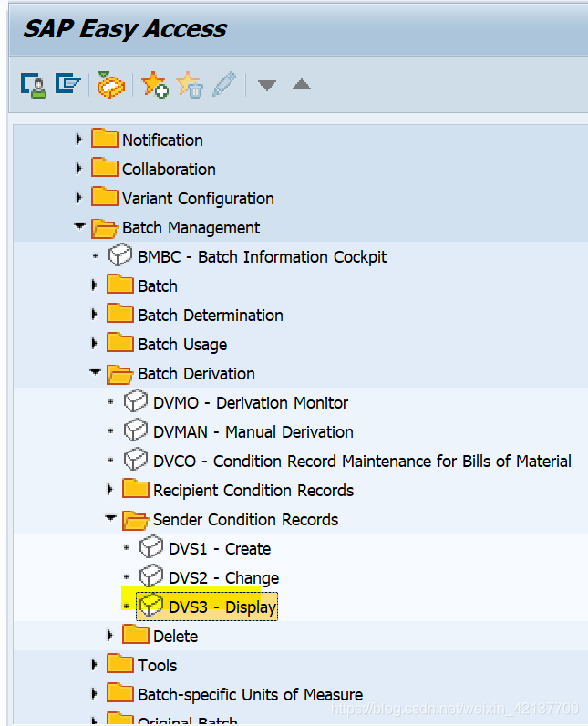Click the Variant Configuration folder icon
Image resolution: width=588 pixels, height=726 pixels.
[105, 197]
